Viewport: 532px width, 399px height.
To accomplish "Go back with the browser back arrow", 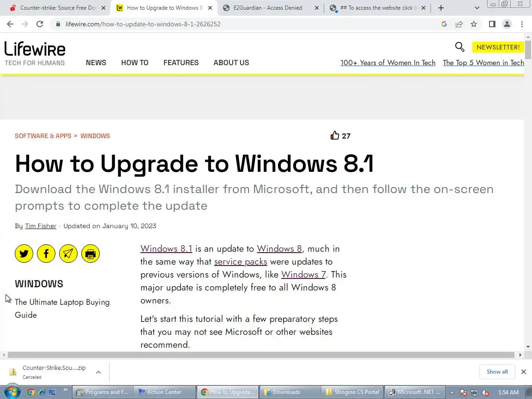I will [x=10, y=24].
